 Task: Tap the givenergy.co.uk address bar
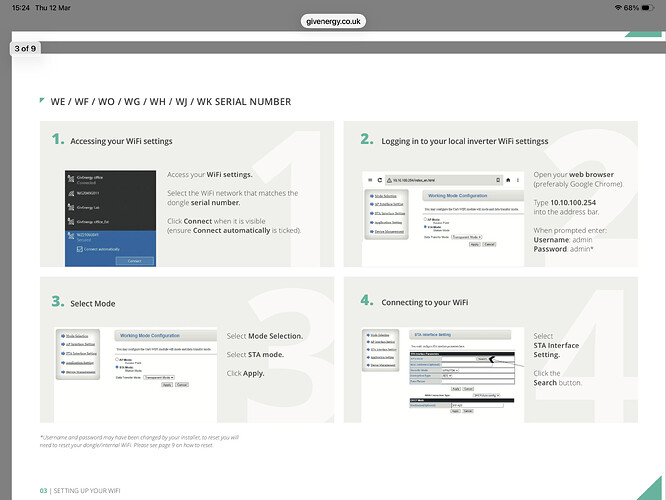pos(333,21)
